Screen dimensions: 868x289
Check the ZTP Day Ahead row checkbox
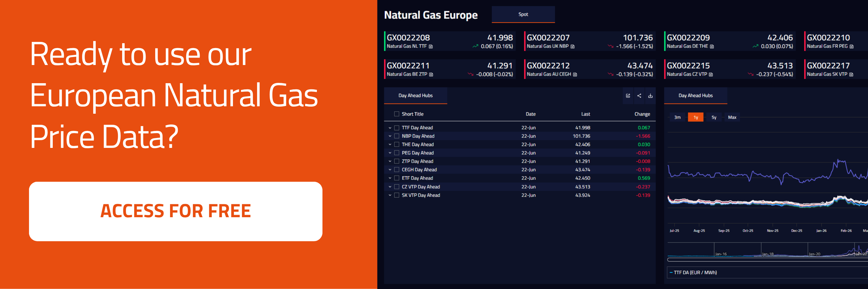tap(397, 161)
